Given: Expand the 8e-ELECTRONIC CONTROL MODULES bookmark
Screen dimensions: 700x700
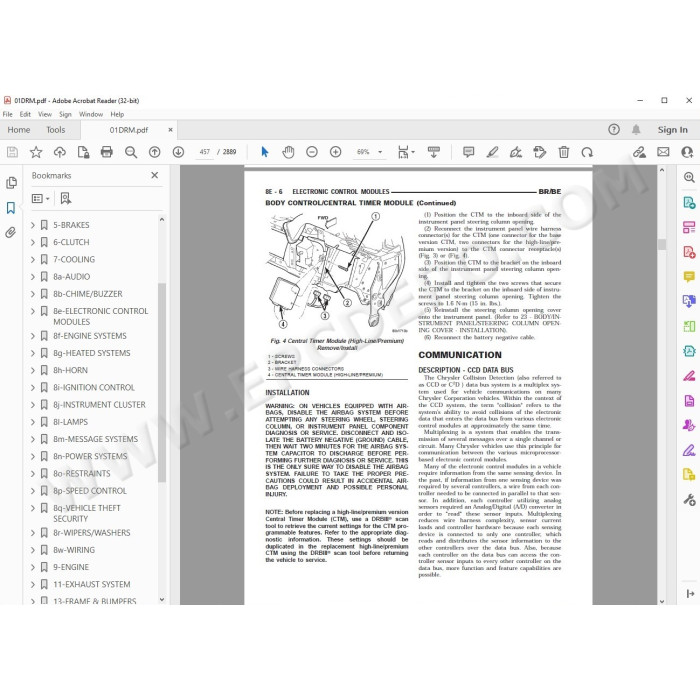Looking at the screenshot, I should [33, 311].
